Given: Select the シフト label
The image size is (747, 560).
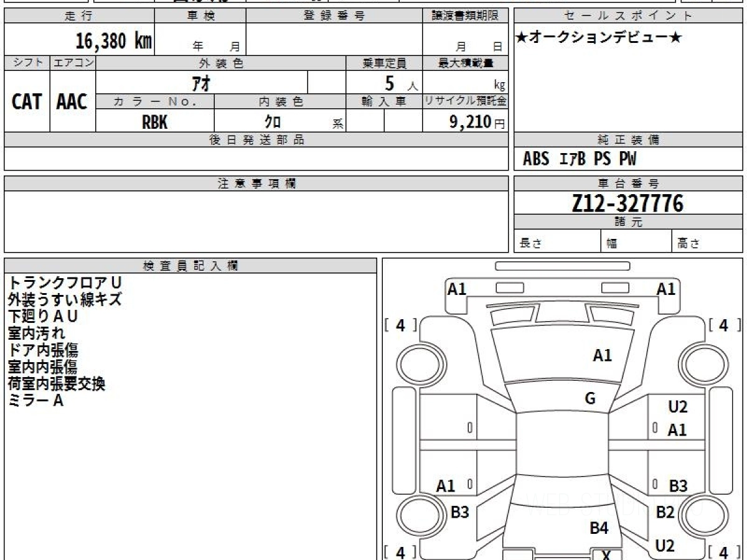Looking at the screenshot, I should click(x=27, y=63).
